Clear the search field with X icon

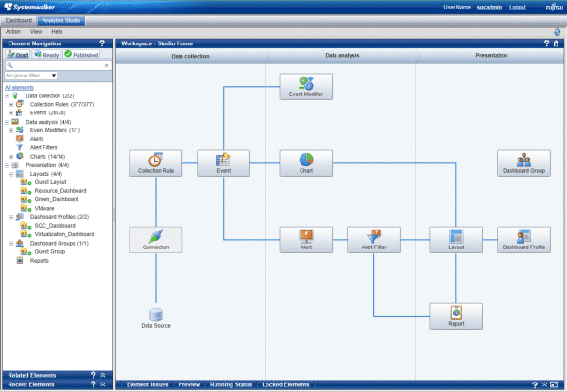click(x=106, y=65)
